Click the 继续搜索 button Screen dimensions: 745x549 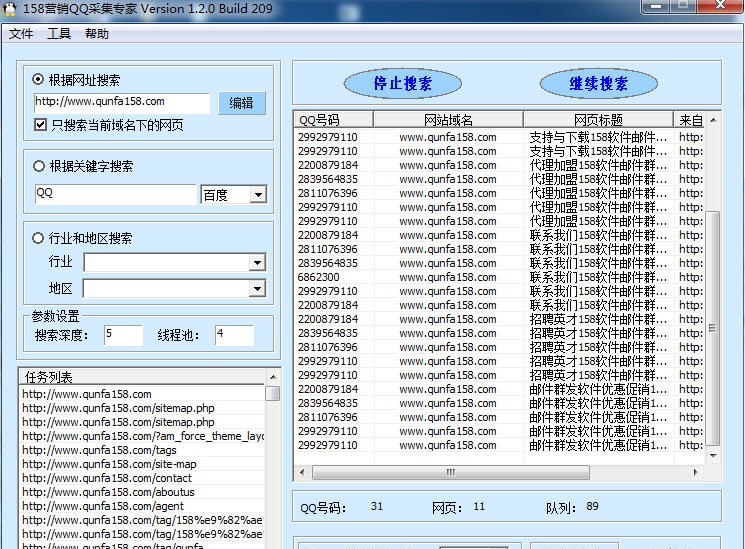599,84
